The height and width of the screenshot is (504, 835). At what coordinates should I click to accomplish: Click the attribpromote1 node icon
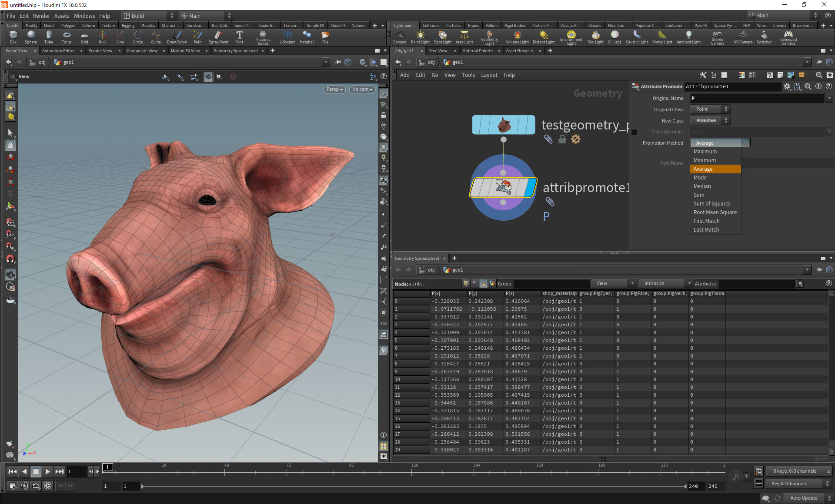[x=503, y=187]
